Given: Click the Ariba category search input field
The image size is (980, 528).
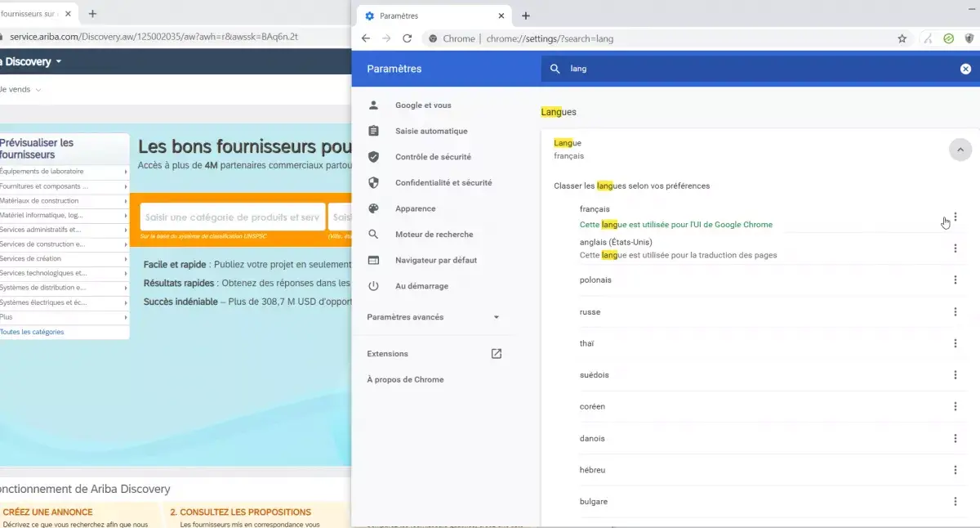Looking at the screenshot, I should pyautogui.click(x=233, y=217).
